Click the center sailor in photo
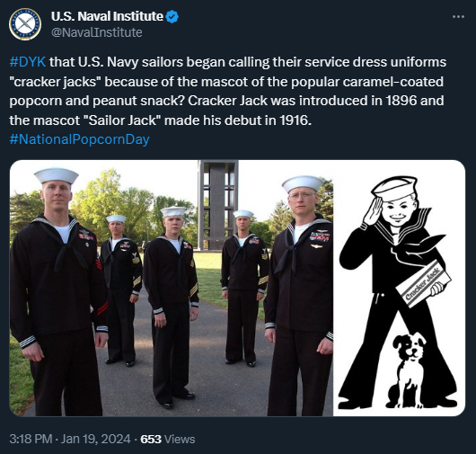 pyautogui.click(x=171, y=307)
